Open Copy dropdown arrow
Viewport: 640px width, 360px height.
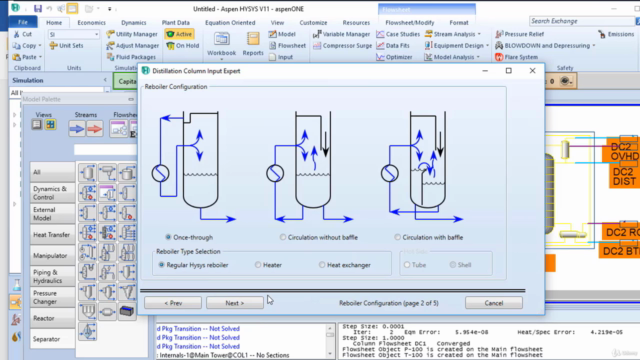40,46
